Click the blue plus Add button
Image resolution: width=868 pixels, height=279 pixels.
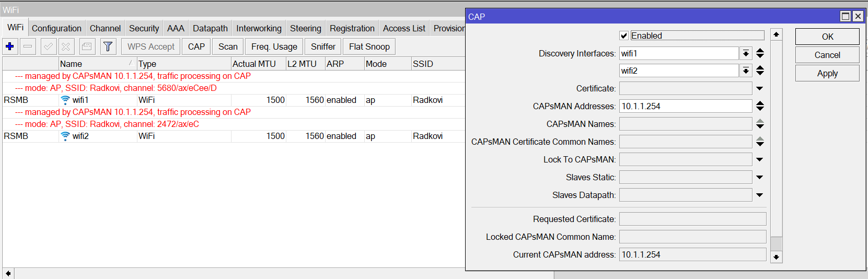(x=10, y=47)
